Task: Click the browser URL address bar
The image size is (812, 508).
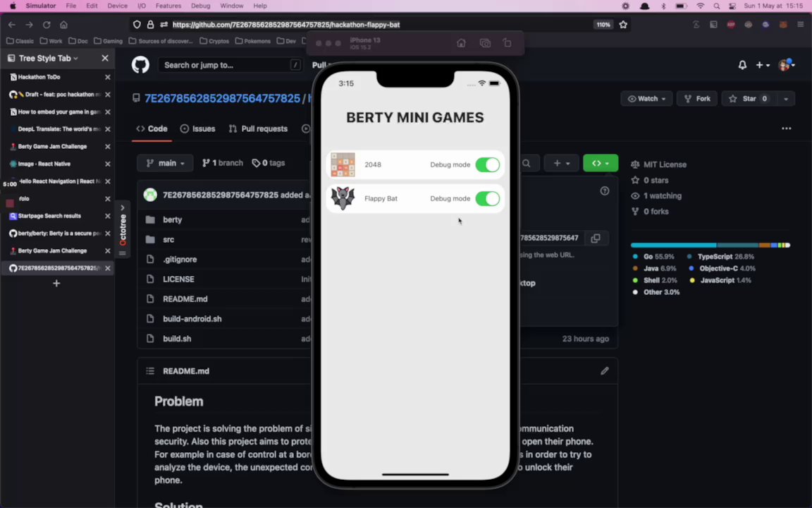Action: point(381,25)
